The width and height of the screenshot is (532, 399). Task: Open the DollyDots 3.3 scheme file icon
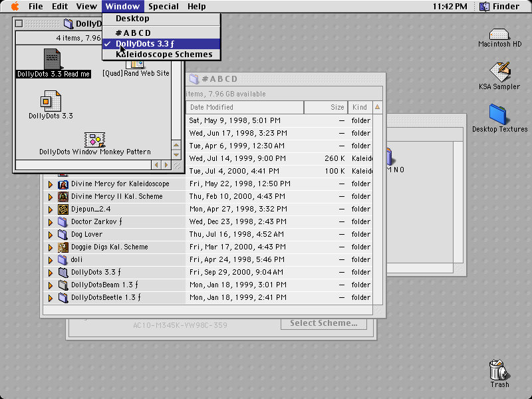tap(51, 101)
